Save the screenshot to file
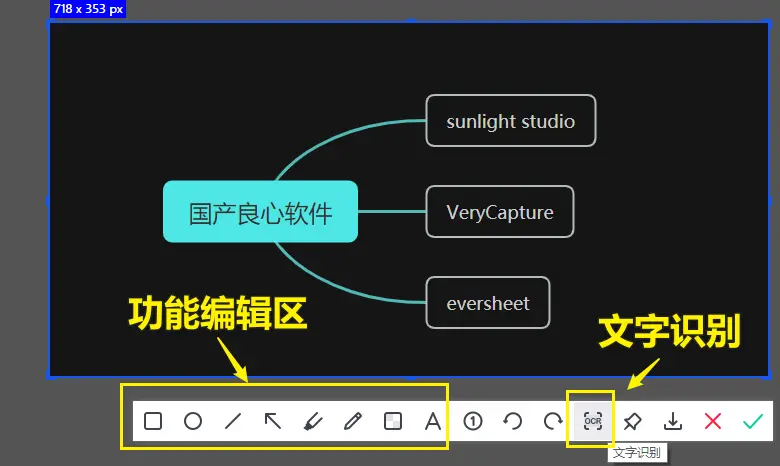 [x=673, y=421]
